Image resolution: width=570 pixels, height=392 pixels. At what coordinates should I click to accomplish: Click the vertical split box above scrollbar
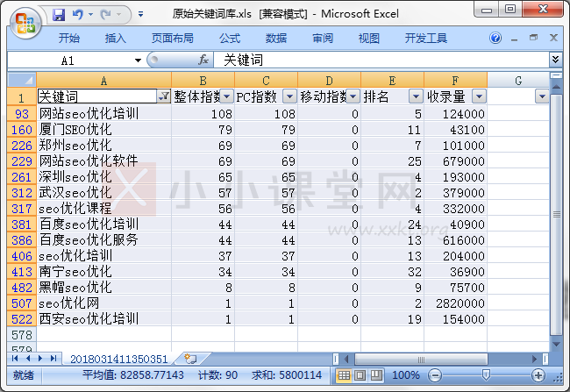[x=556, y=75]
